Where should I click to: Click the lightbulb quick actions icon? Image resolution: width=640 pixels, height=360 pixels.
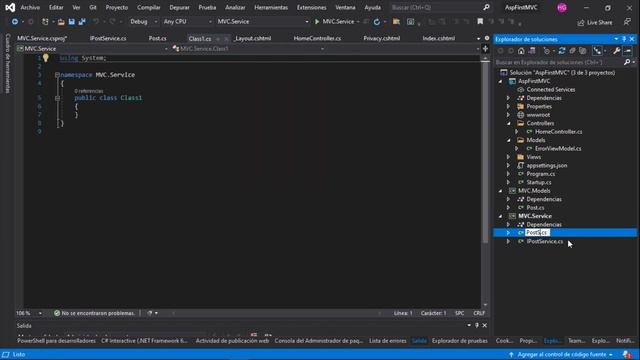coord(46,58)
